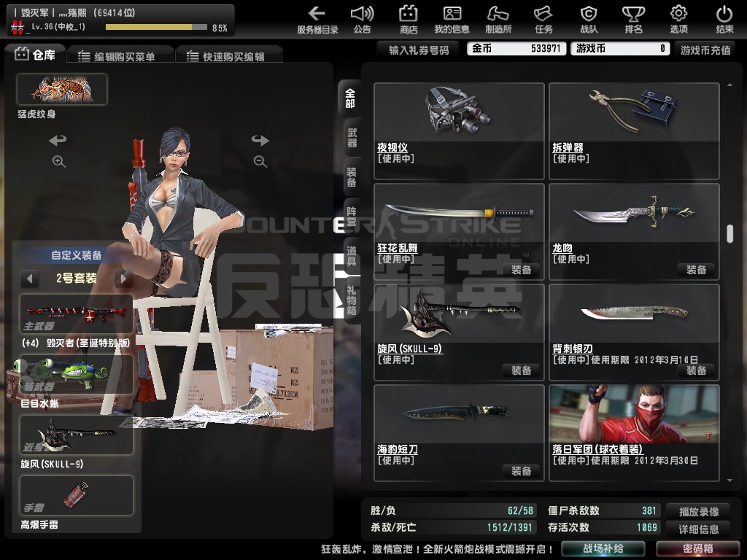Screen dimensions: 747x560
Task: Zoom out on the character model
Action: coord(260,161)
